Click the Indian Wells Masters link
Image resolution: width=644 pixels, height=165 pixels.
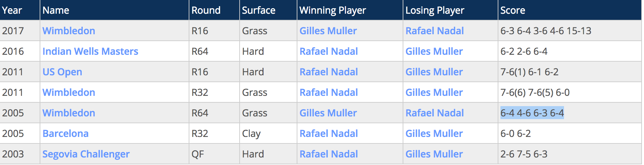click(x=90, y=51)
